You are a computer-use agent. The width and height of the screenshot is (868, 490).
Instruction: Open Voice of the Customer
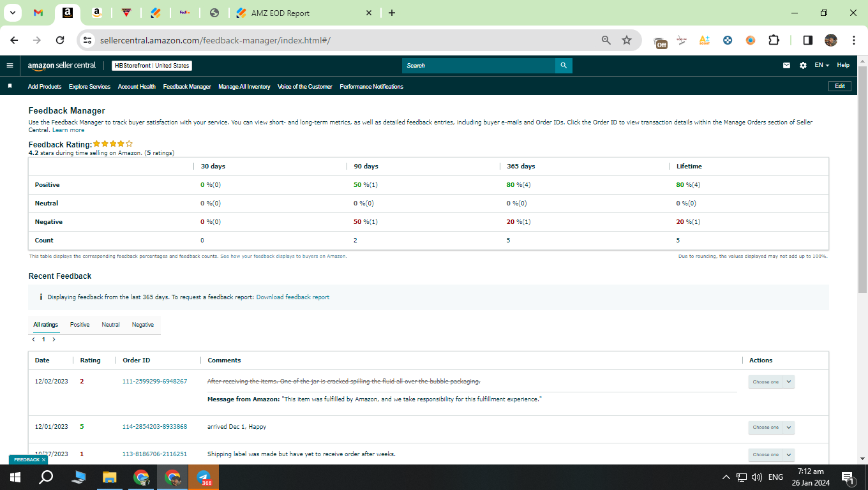pos(305,87)
